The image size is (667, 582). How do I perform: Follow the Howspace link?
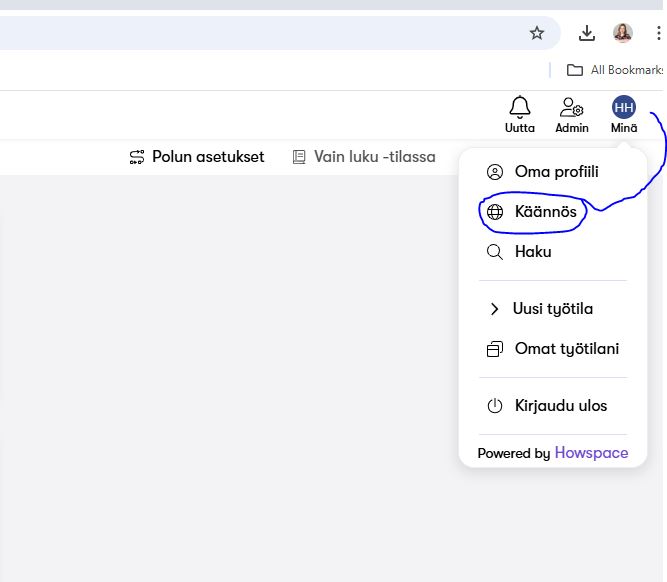pos(591,453)
